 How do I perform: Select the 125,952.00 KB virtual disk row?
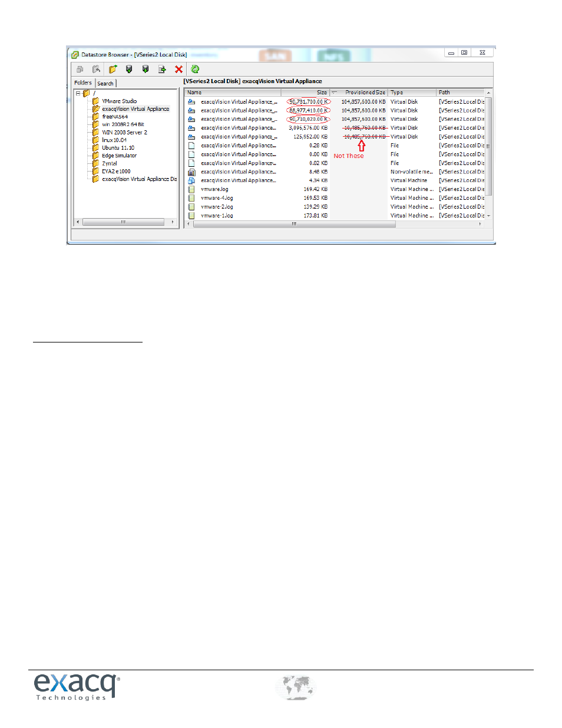coord(336,137)
